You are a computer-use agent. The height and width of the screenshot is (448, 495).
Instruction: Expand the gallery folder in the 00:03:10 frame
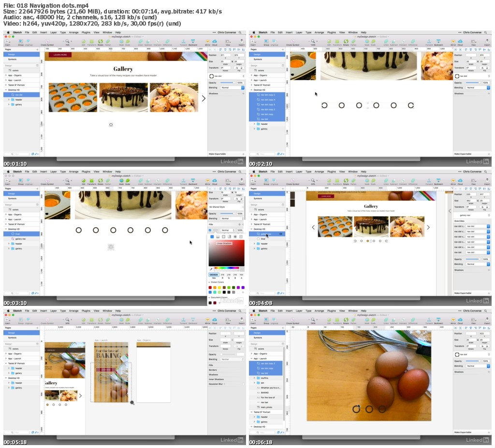tap(9, 249)
